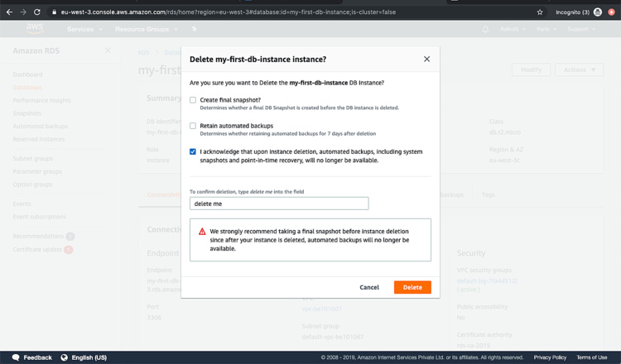This screenshot has width=621, height=364.
Task: Expand the Services dropdown menu
Action: tap(84, 29)
